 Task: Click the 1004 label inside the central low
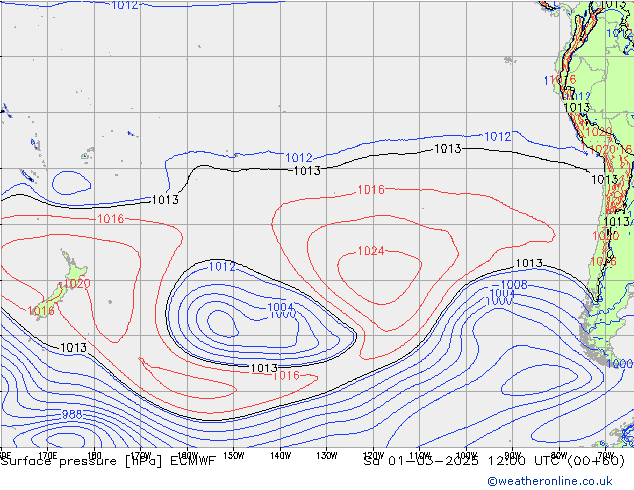pyautogui.click(x=280, y=307)
